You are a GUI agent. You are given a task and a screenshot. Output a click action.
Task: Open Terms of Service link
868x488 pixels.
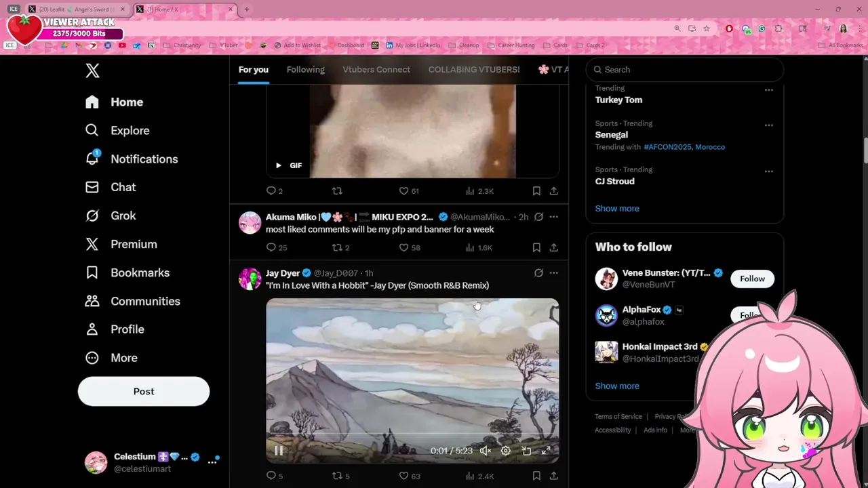[x=618, y=416]
